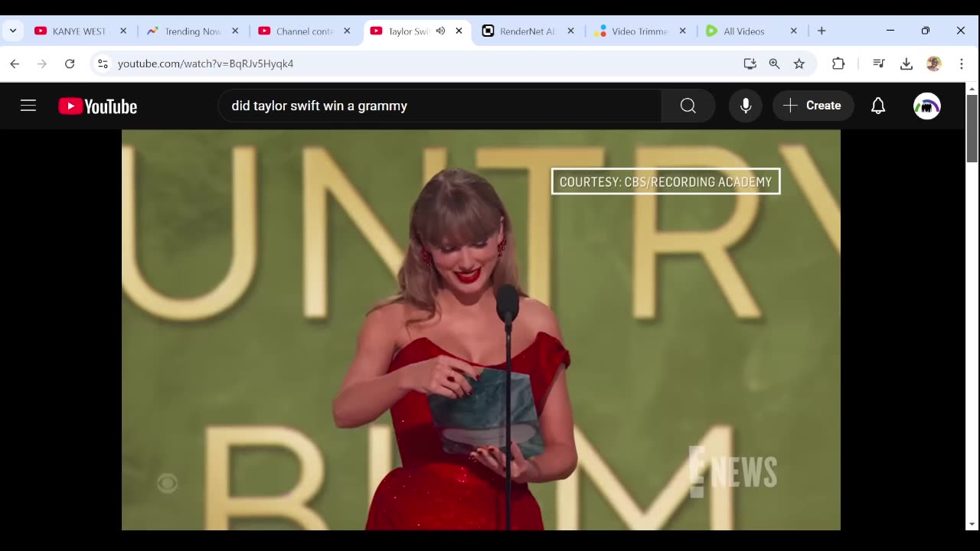This screenshot has width=980, height=551.
Task: Click the video player to pause playback
Action: (481, 330)
